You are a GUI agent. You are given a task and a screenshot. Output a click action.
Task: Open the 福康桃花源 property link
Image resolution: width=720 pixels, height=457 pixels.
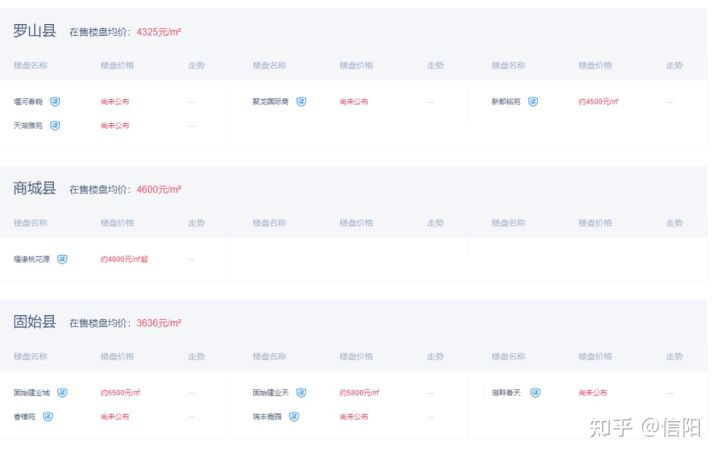tap(32, 259)
